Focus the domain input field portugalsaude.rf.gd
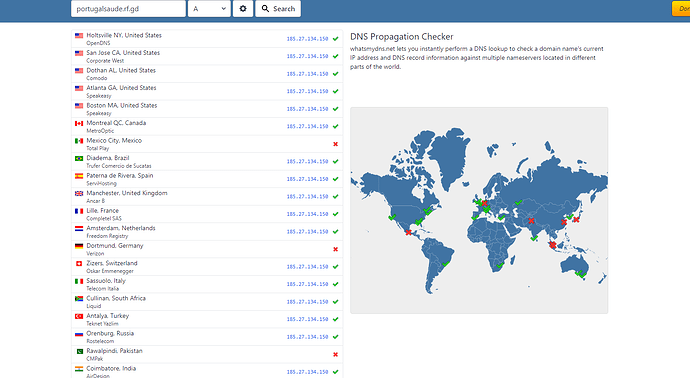 click(128, 8)
